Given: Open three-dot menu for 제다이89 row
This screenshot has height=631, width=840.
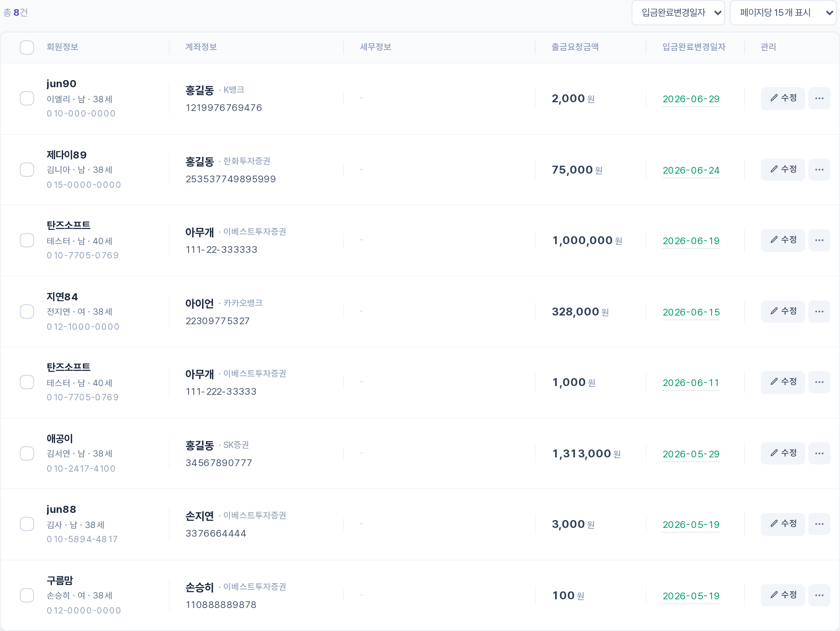Looking at the screenshot, I should [819, 170].
